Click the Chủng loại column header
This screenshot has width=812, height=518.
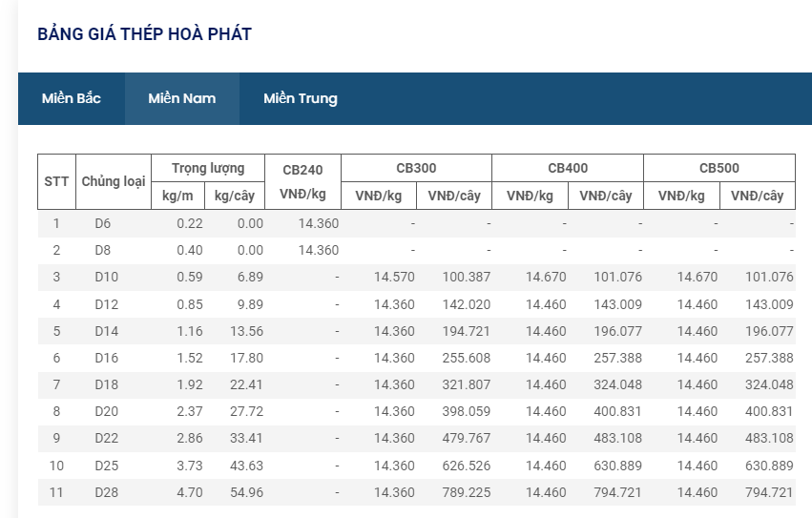pyautogui.click(x=113, y=181)
